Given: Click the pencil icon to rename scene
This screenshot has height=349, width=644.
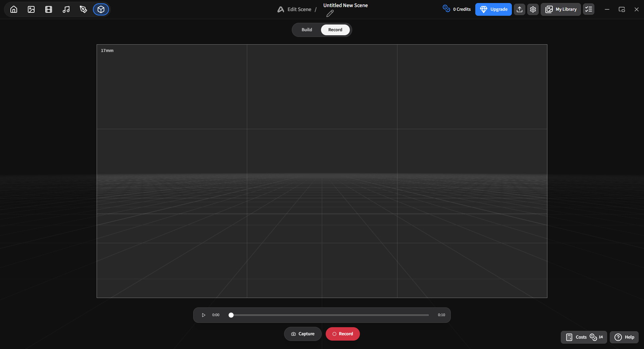Looking at the screenshot, I should click(330, 13).
